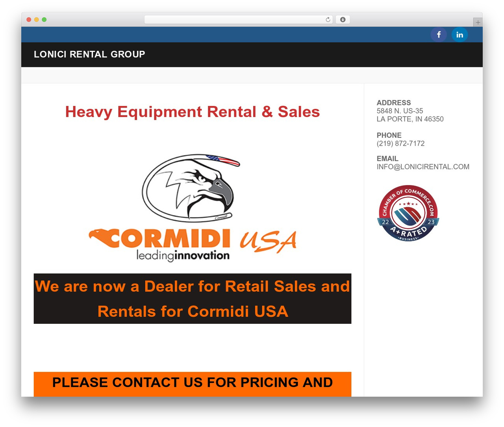Click the LA PORTE, IN 46350 line

[410, 119]
